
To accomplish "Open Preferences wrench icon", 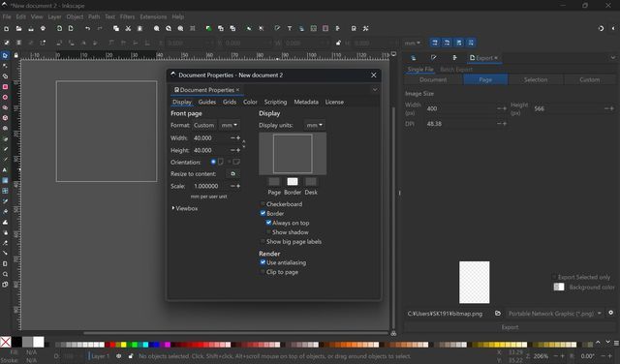I will click(x=366, y=28).
